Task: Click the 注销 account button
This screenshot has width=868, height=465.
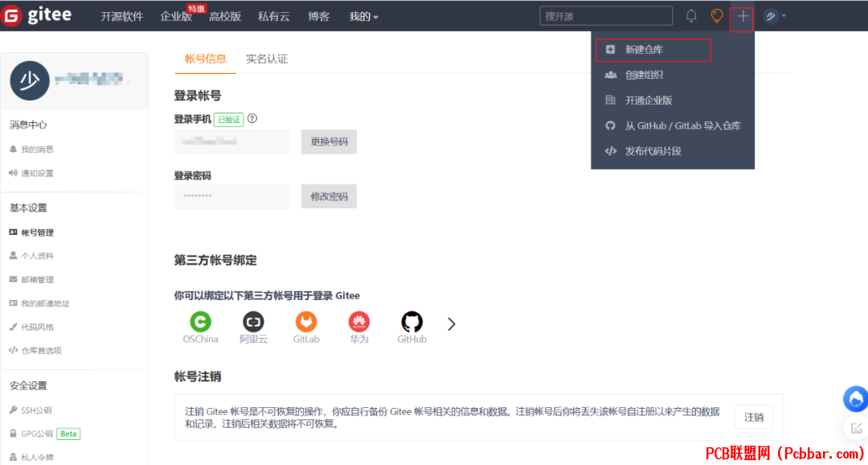Action: point(753,417)
